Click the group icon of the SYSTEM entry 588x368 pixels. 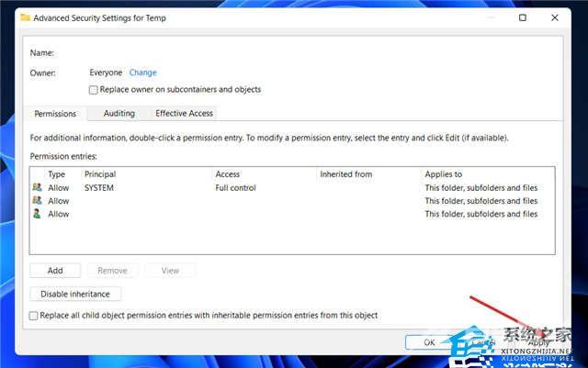tap(37, 187)
